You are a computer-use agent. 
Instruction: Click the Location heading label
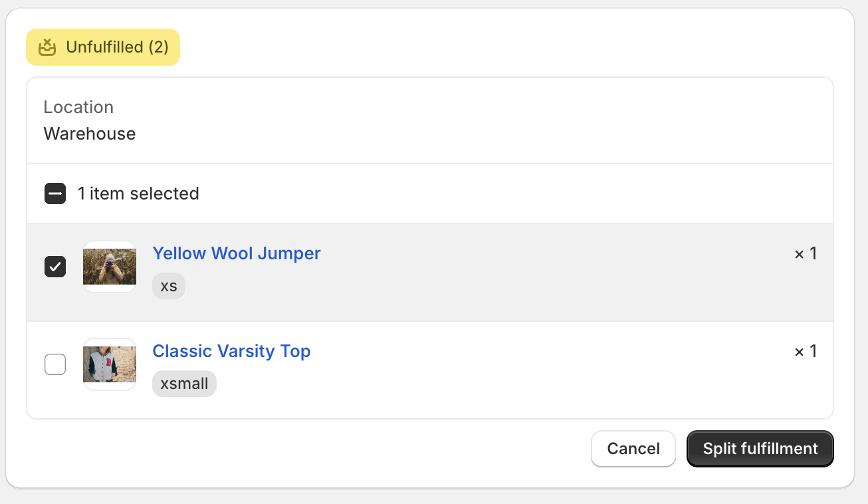point(78,107)
